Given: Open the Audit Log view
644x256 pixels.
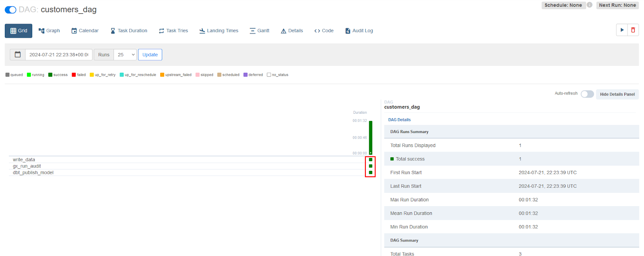Looking at the screenshot, I should tap(359, 31).
